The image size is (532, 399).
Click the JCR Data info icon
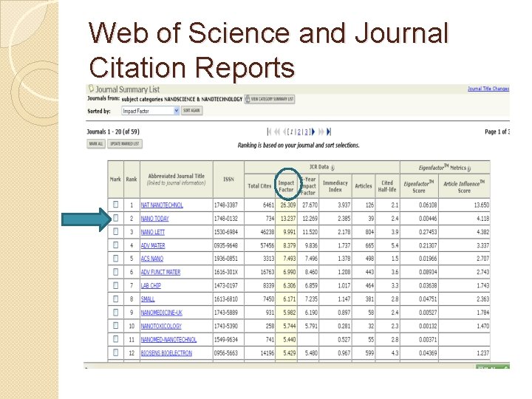tap(332, 167)
